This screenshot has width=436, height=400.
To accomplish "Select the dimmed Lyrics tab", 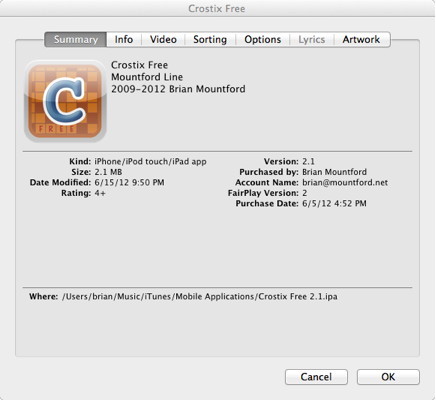I will [311, 39].
